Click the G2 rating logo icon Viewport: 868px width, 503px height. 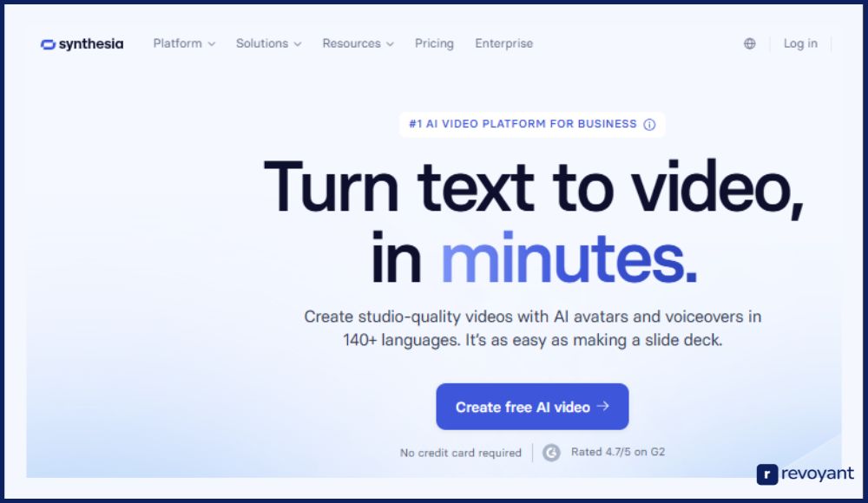tap(551, 453)
